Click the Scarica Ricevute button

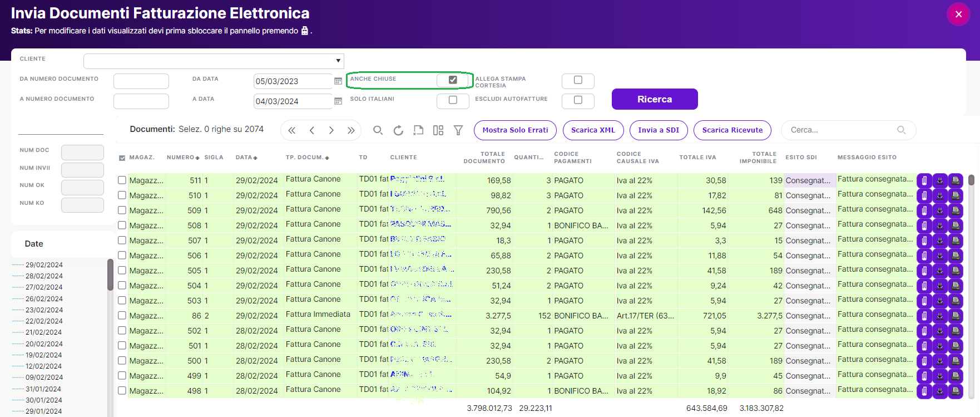point(732,130)
